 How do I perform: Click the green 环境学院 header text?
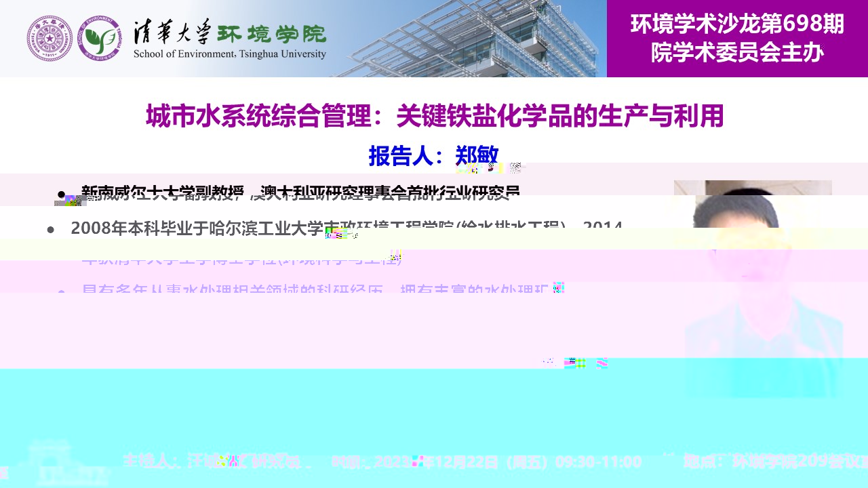(271, 33)
